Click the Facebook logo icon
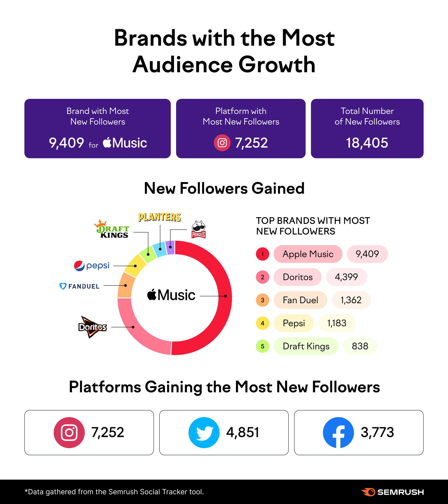The width and height of the screenshot is (448, 504). point(338,432)
